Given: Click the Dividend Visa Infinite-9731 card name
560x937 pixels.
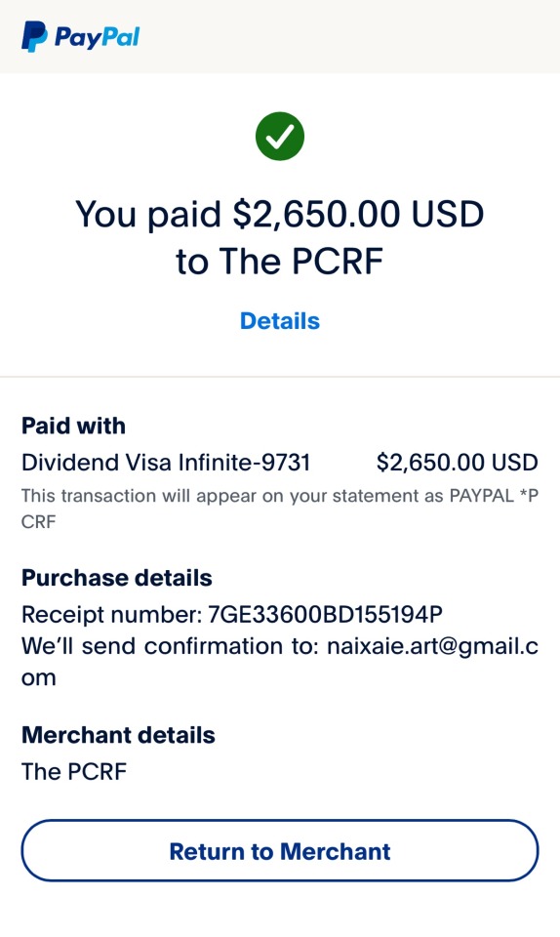Looking at the screenshot, I should click(x=166, y=462).
